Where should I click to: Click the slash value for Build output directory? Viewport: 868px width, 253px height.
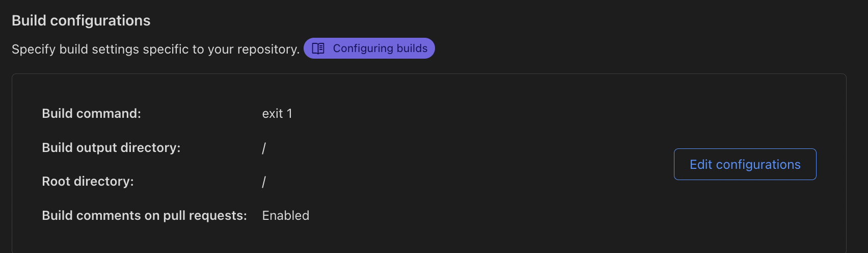click(x=264, y=148)
